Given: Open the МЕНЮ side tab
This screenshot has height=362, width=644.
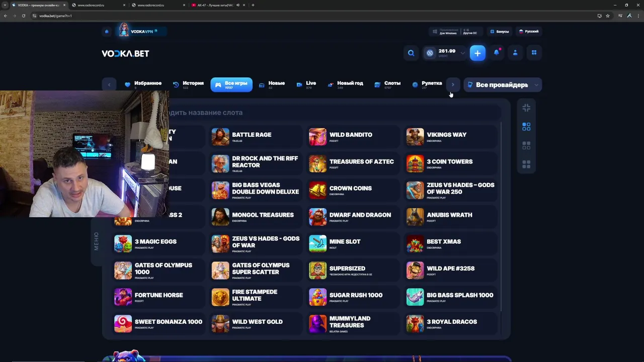Looking at the screenshot, I should tap(96, 241).
